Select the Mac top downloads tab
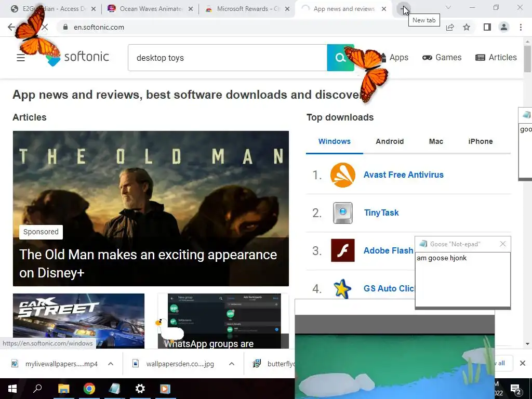 [x=436, y=141]
